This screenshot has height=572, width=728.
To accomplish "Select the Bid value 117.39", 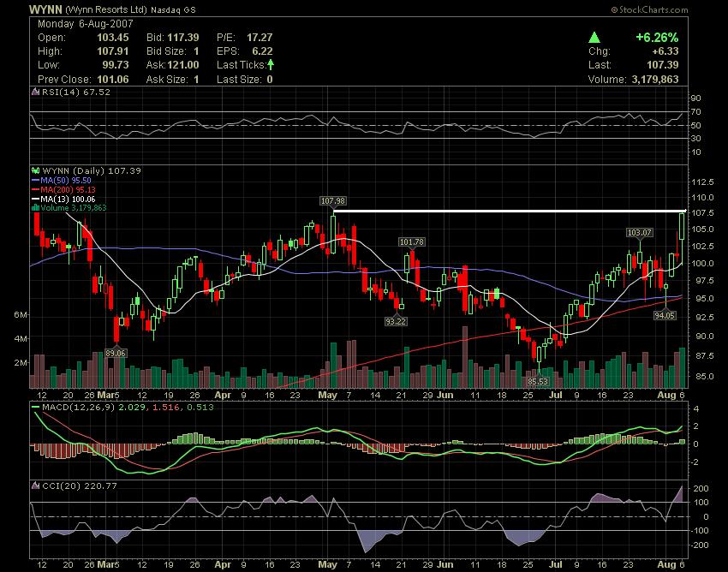I will (x=183, y=38).
